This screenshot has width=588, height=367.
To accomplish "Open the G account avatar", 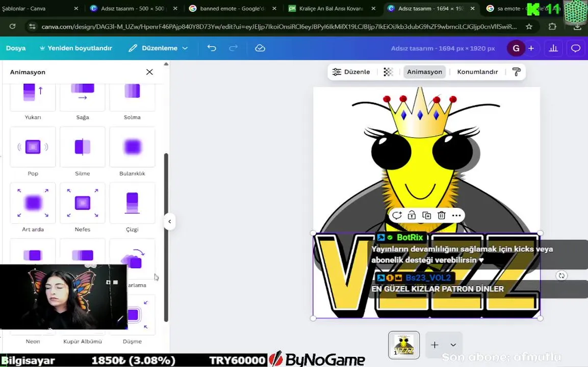I will tap(516, 48).
